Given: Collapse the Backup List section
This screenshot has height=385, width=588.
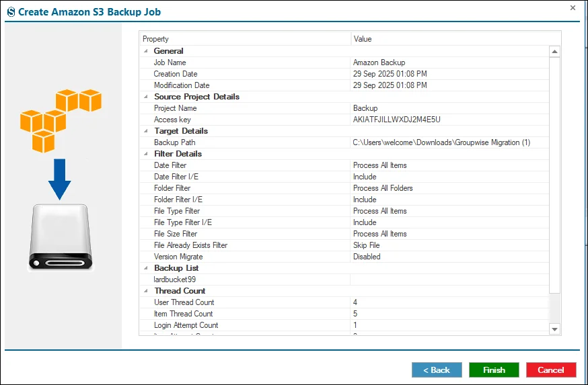Looking at the screenshot, I should pos(146,268).
